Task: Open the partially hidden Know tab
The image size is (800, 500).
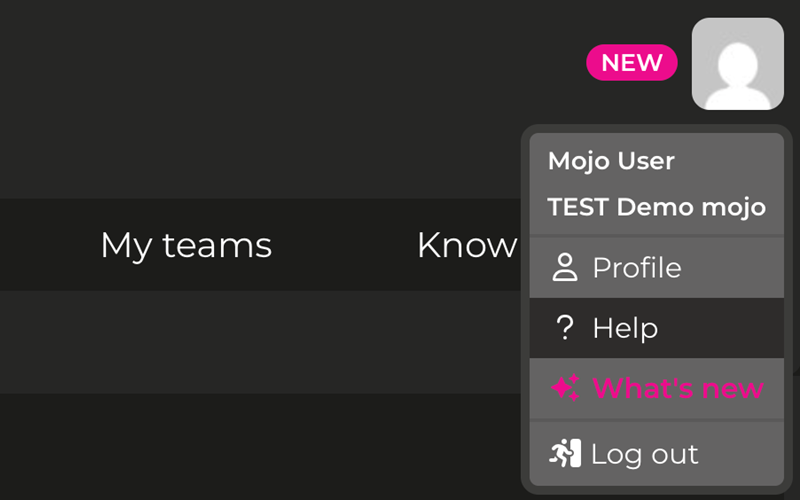Action: (467, 245)
